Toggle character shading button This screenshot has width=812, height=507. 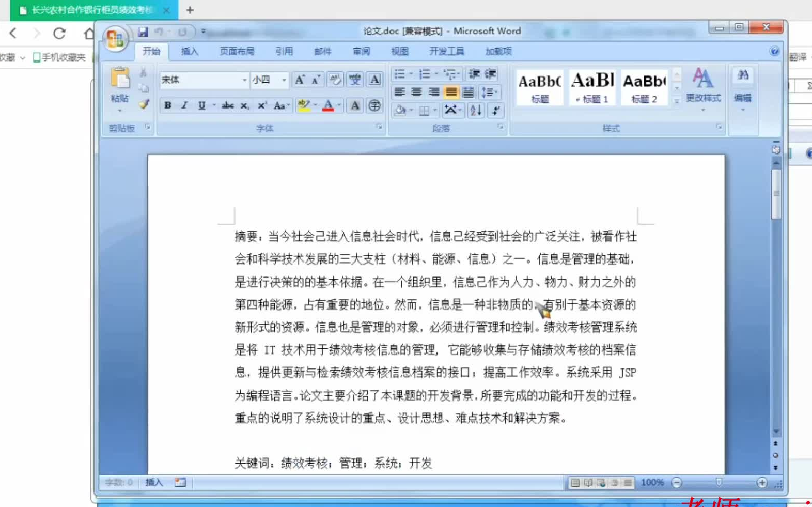click(355, 105)
